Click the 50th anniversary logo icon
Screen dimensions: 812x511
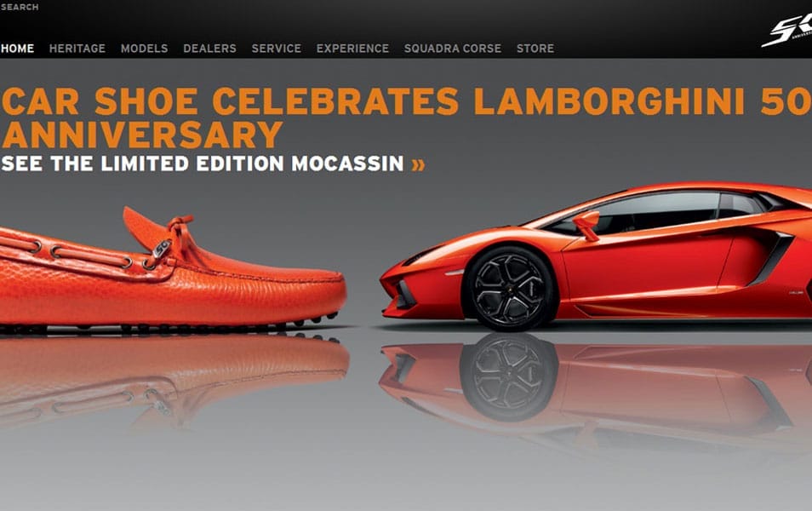pos(787,32)
